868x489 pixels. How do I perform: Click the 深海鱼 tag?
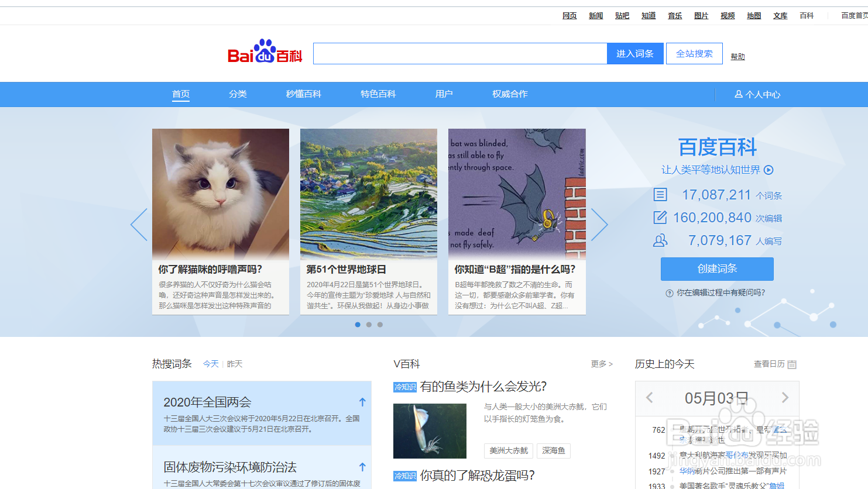pyautogui.click(x=554, y=450)
